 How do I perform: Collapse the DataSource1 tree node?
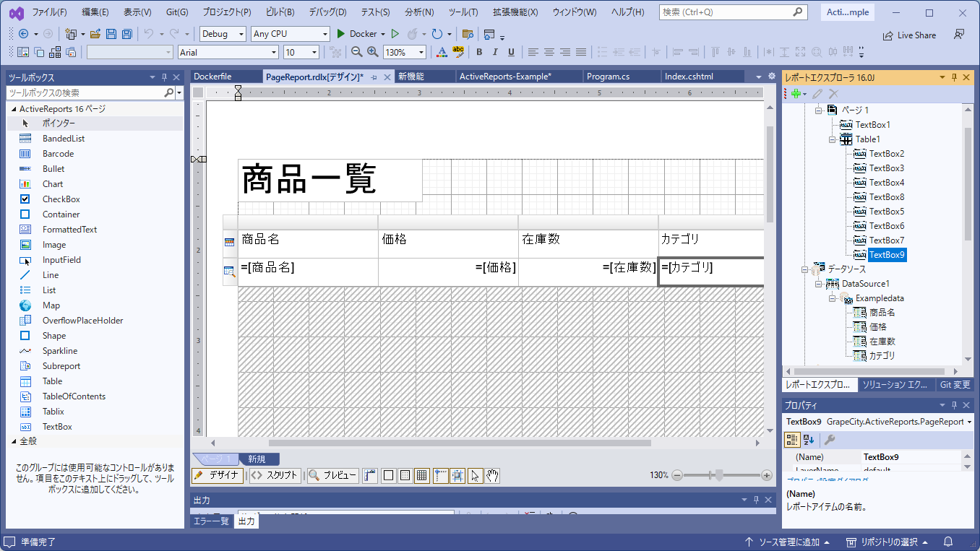[x=818, y=284]
